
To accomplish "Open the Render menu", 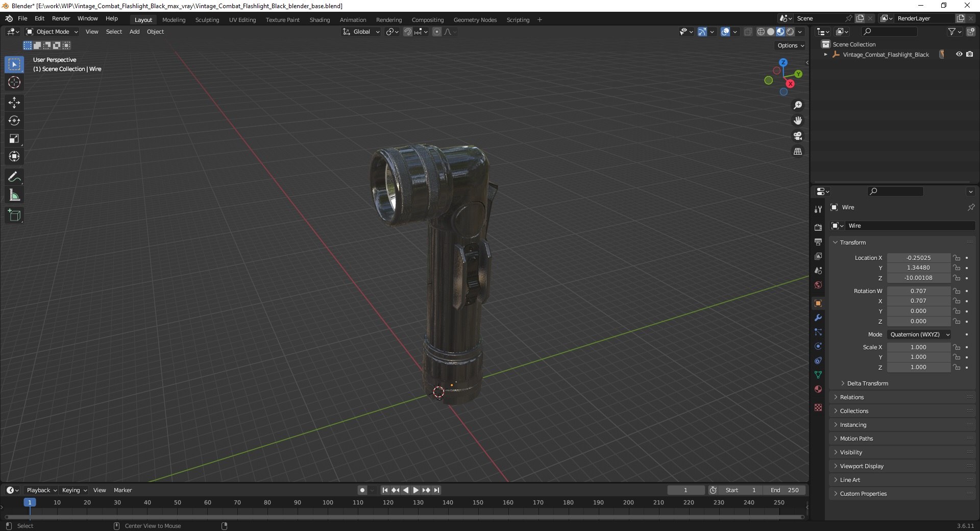I will pos(61,18).
